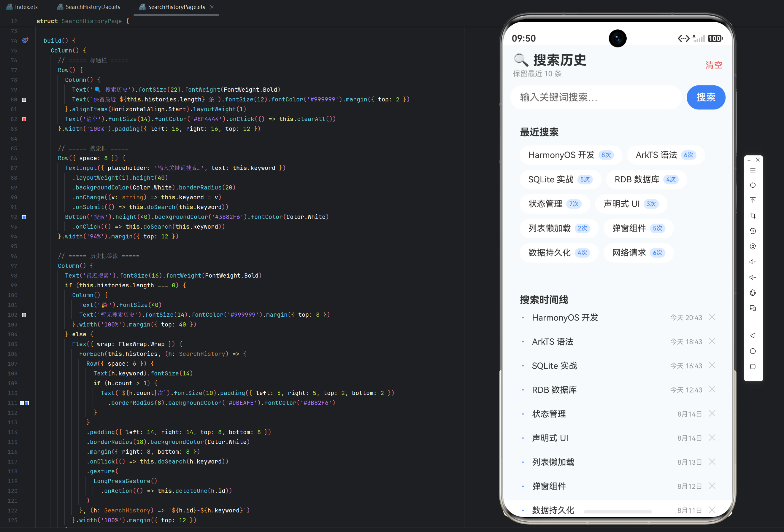Tap the blue 搜索 button

click(x=706, y=98)
